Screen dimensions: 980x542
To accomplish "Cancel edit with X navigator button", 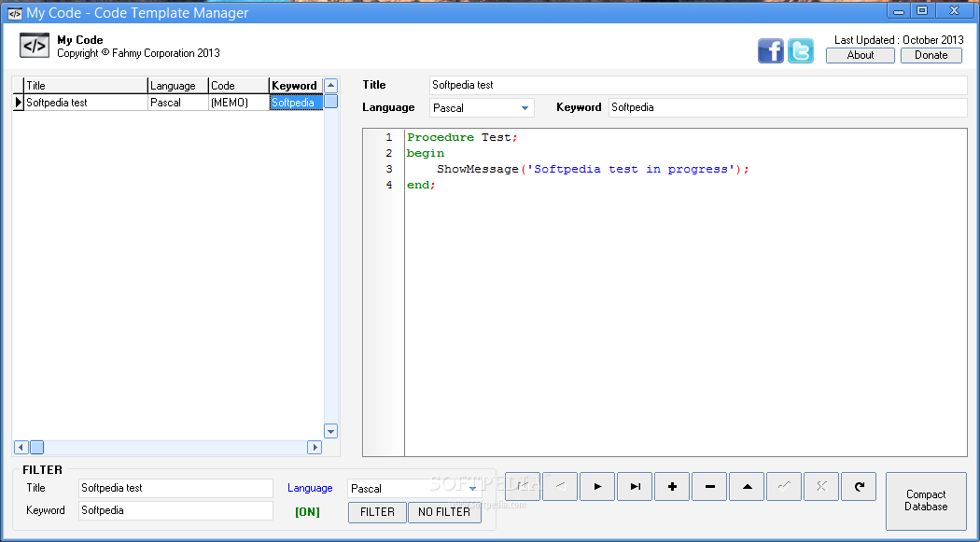I will point(822,486).
